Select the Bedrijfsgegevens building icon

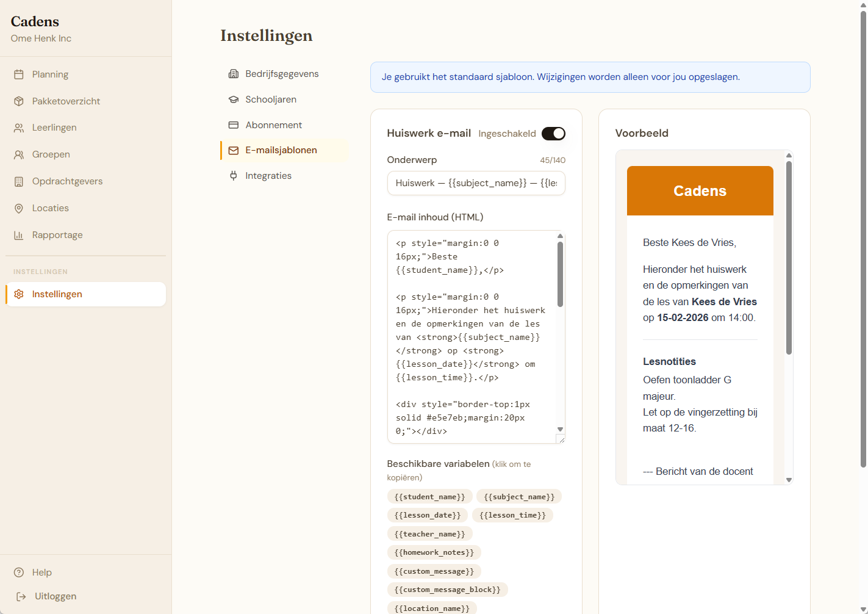click(x=234, y=73)
